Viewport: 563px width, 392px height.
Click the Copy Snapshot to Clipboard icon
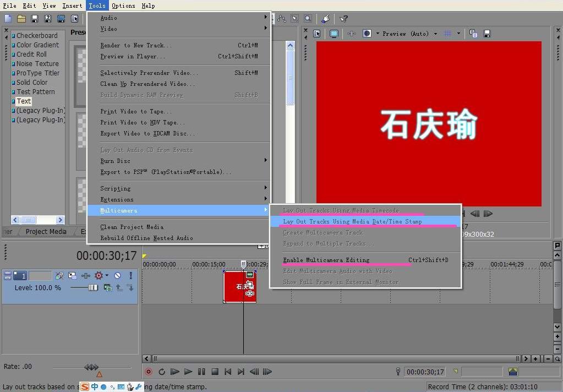(x=472, y=34)
